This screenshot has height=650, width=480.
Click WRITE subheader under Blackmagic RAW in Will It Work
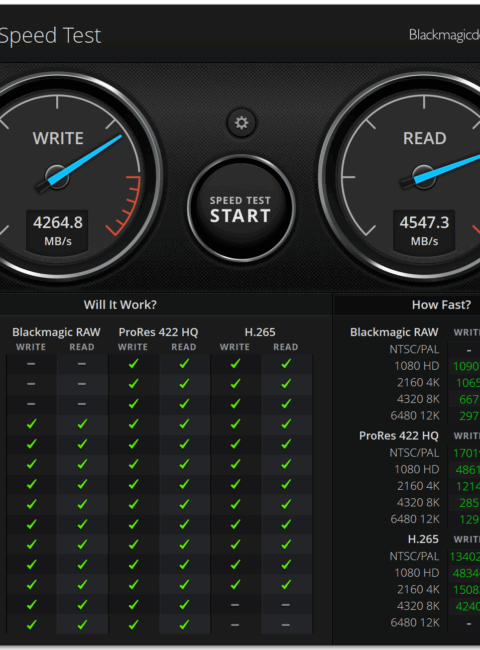[x=31, y=347]
